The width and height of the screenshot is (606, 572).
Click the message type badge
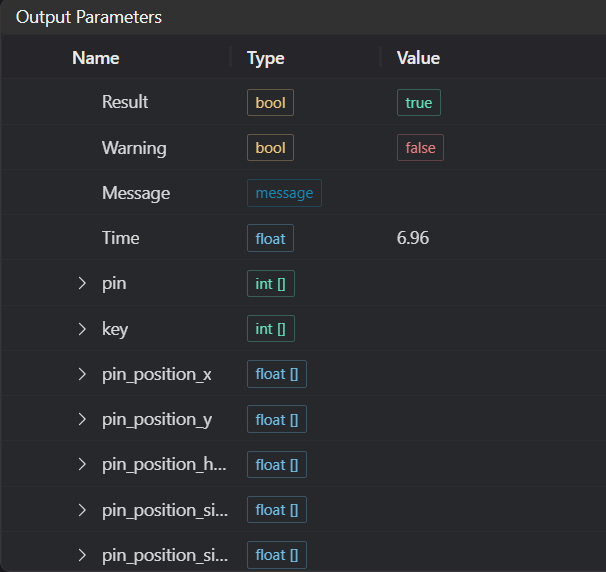tap(284, 193)
